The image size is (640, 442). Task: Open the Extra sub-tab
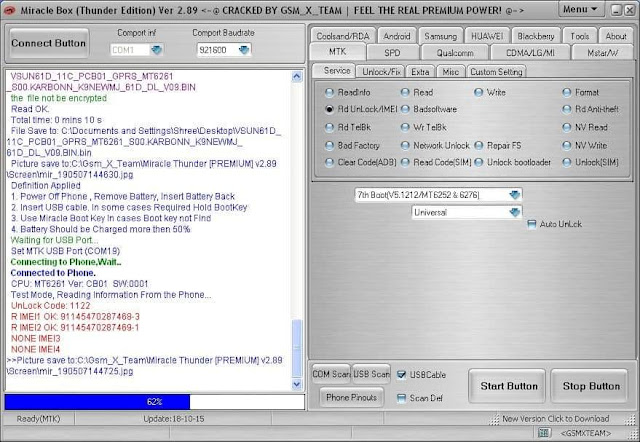click(420, 72)
